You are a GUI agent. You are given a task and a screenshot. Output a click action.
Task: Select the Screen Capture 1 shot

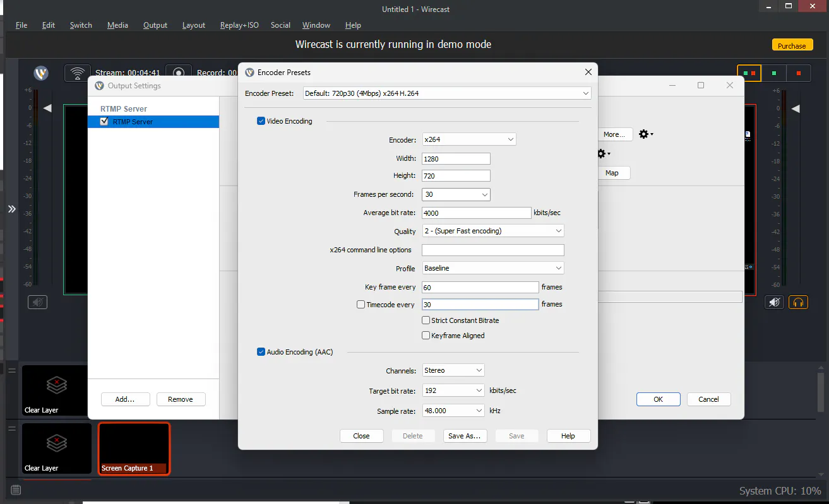(134, 448)
